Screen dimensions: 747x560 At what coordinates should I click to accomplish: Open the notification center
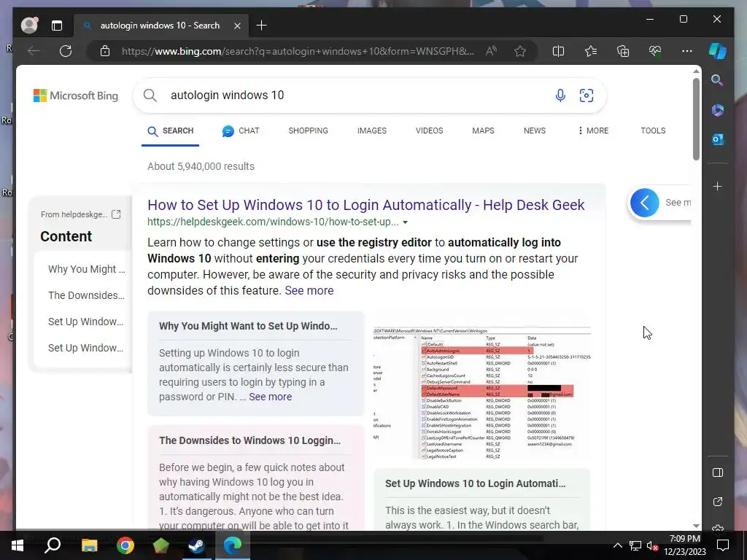click(723, 545)
